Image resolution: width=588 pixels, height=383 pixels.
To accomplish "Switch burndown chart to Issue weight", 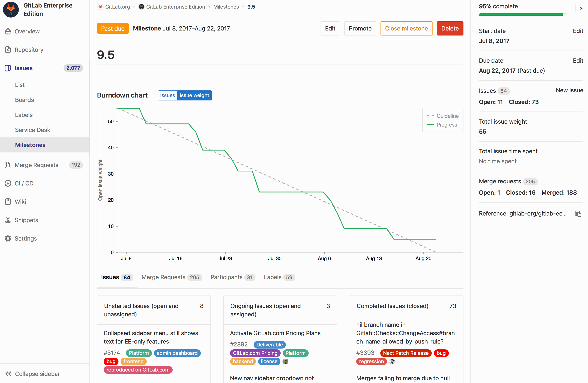I will (195, 95).
